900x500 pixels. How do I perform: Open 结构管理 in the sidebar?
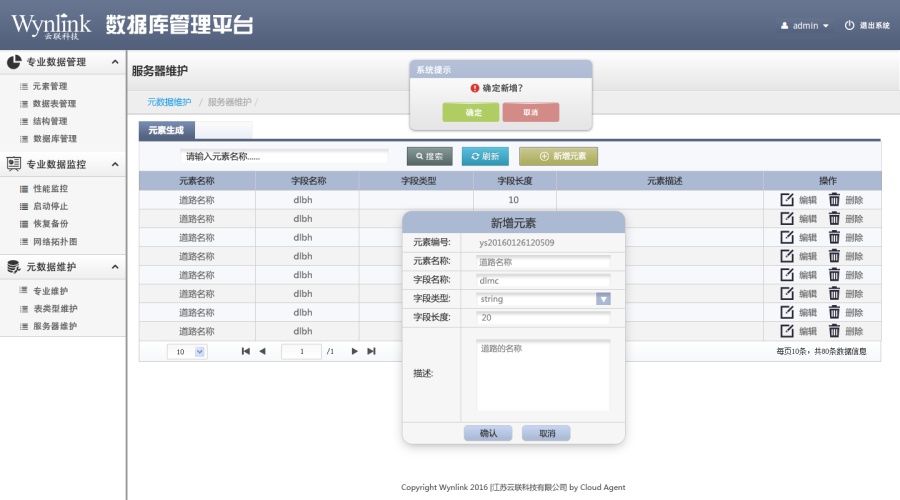point(50,121)
